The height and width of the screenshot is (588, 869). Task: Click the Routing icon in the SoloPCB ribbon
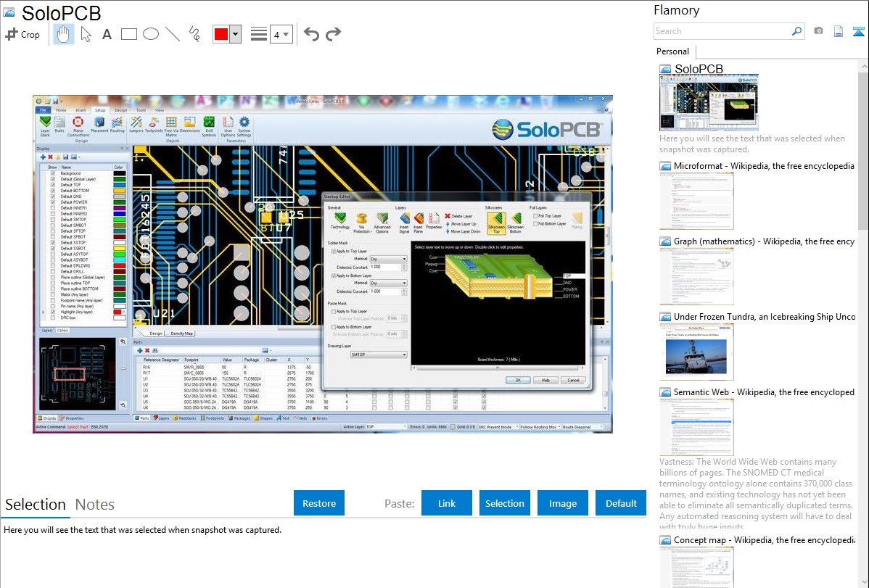pos(117,125)
